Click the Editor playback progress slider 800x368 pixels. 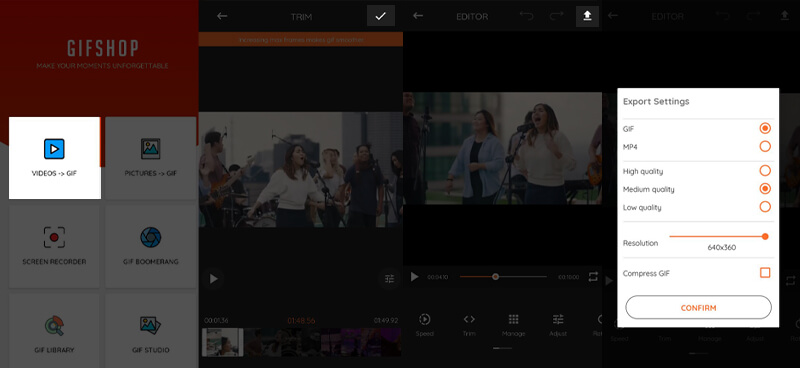[x=503, y=277]
